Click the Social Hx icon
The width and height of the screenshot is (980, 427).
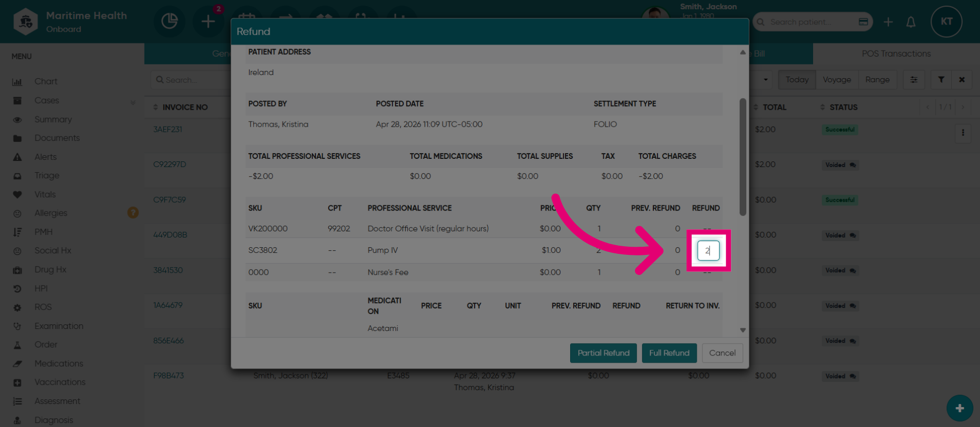17,251
